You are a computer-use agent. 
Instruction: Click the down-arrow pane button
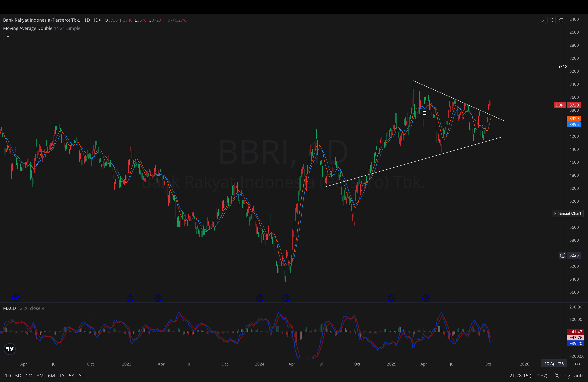tap(542, 20)
